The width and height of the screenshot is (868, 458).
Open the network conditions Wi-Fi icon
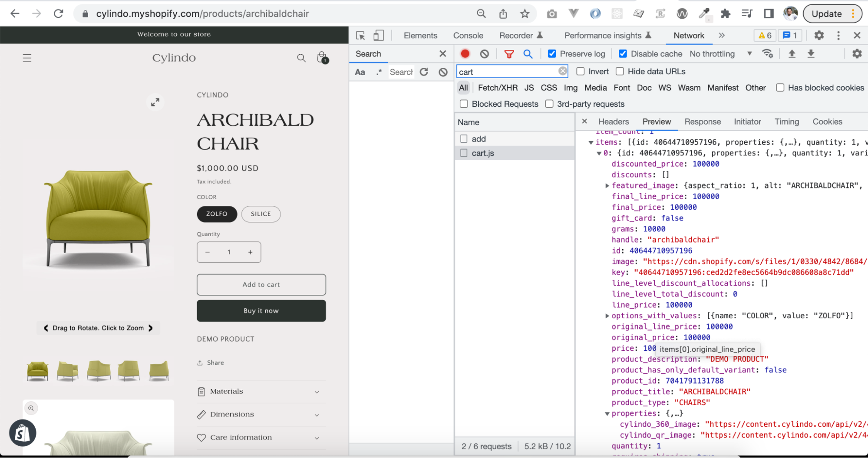(x=767, y=54)
